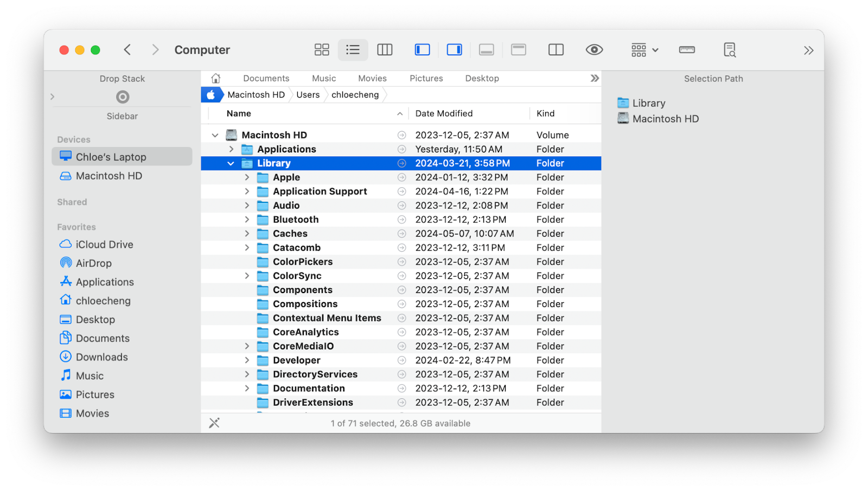Toggle list view mode
The height and width of the screenshot is (491, 868).
353,49
